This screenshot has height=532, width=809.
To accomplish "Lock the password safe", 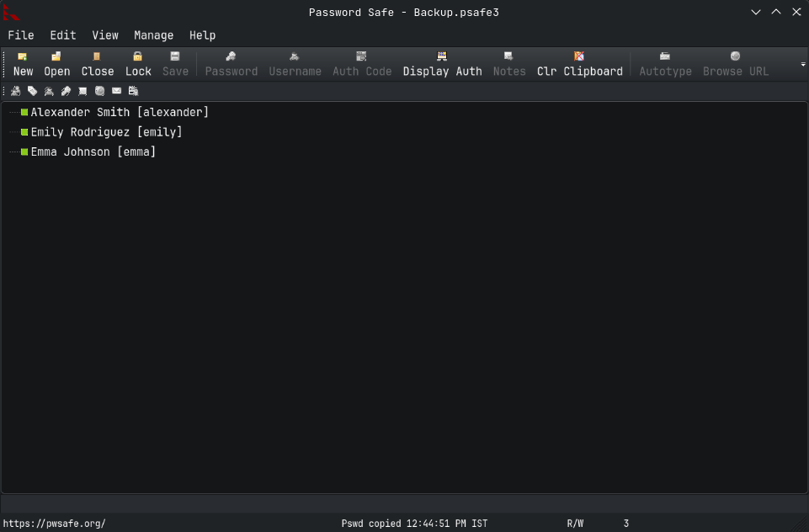I will pos(138,64).
